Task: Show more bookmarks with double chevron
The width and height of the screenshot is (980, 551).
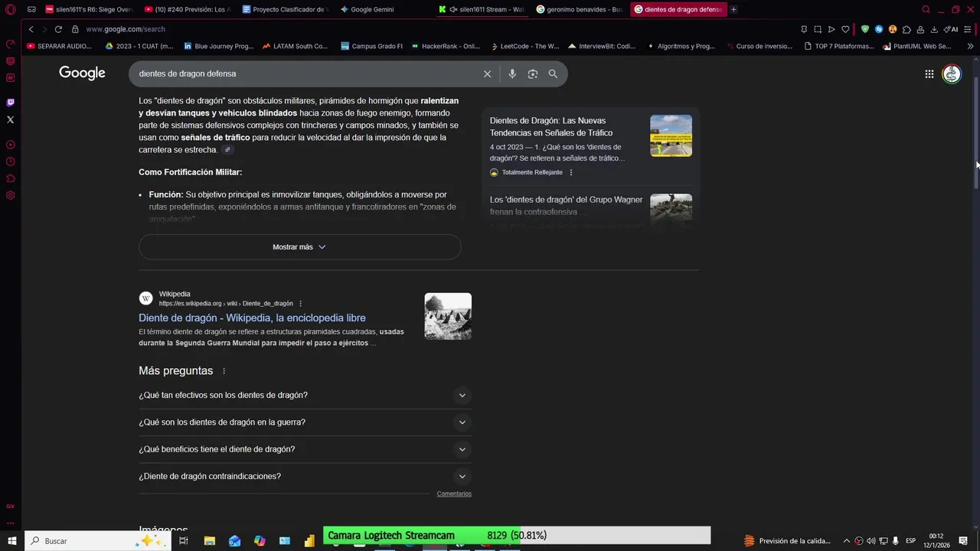Action: (970, 46)
